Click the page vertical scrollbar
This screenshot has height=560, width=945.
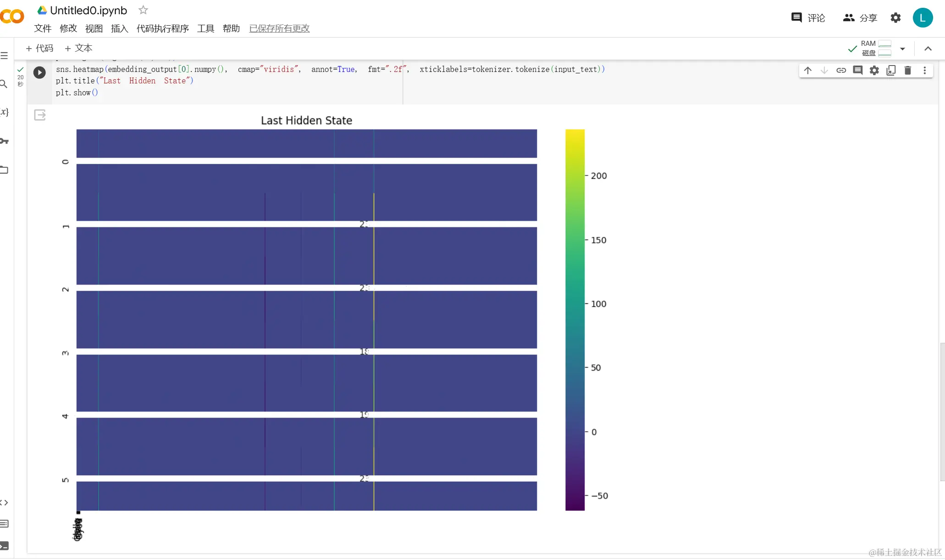click(x=942, y=412)
